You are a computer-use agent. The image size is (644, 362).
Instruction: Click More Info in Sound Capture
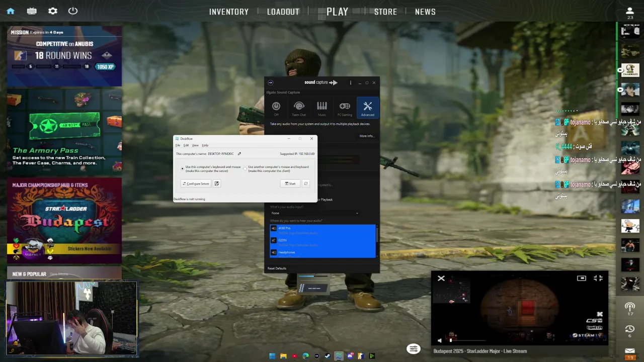367,136
